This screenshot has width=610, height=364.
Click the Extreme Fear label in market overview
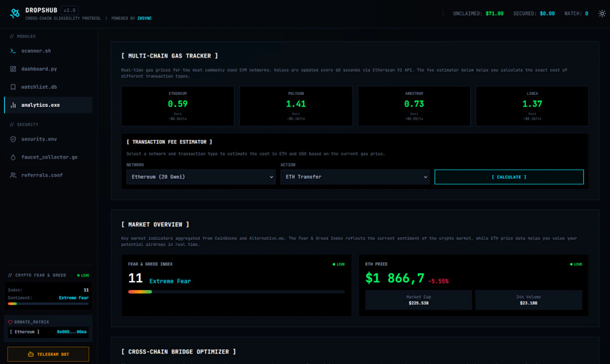click(x=170, y=281)
